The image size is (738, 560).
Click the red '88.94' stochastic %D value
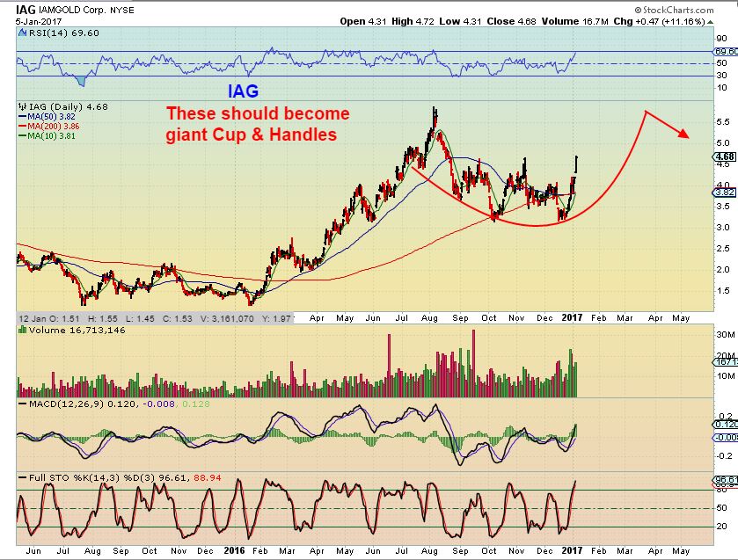tap(207, 477)
